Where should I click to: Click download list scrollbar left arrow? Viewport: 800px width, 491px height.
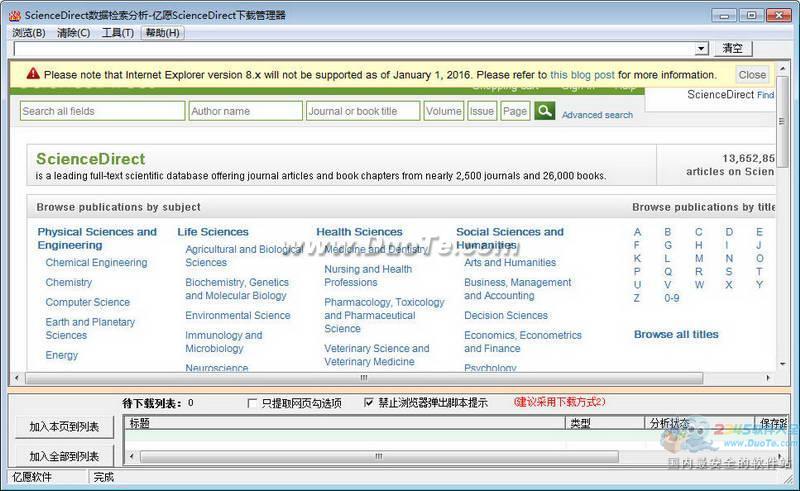point(132,456)
